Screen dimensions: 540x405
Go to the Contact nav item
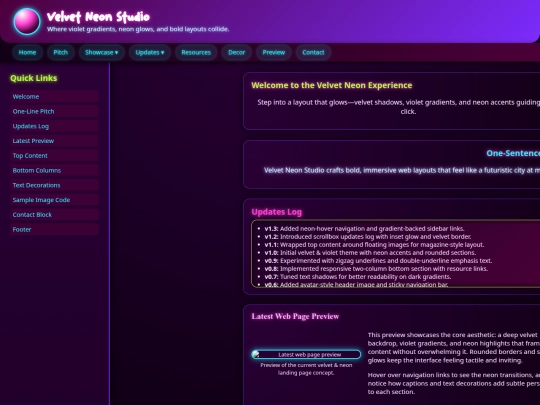click(x=313, y=52)
